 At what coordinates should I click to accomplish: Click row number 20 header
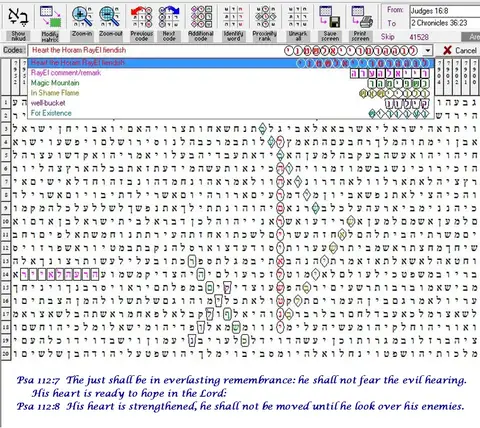tap(6, 353)
